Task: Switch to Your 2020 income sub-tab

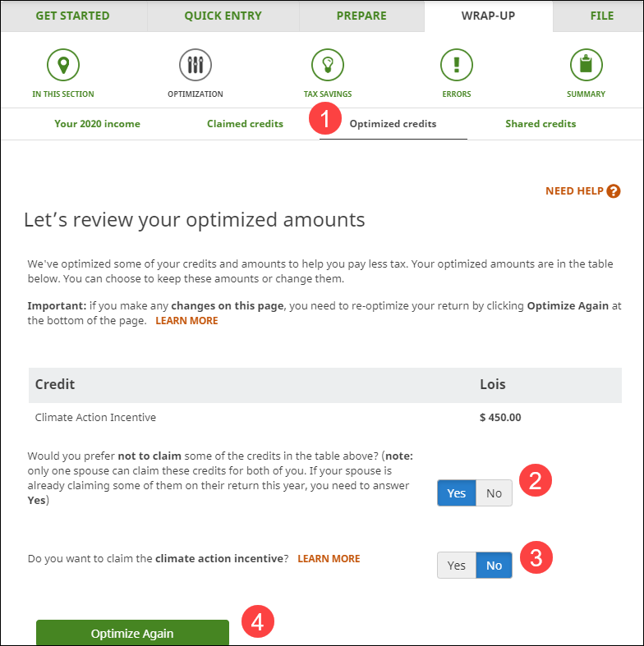Action: click(x=97, y=124)
